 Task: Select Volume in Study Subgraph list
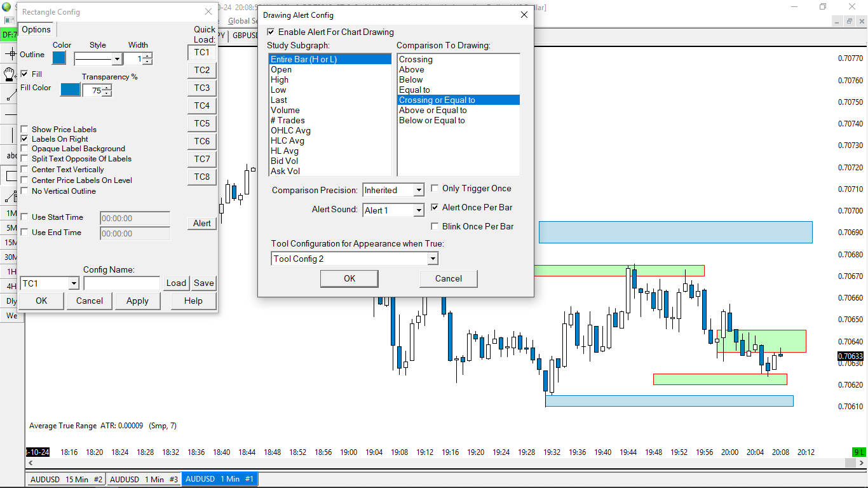click(330, 111)
